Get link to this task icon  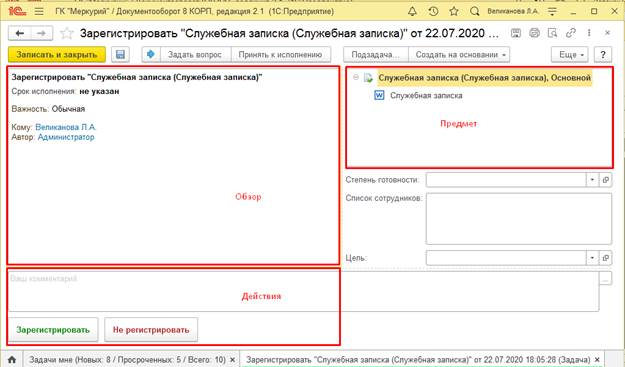(571, 33)
